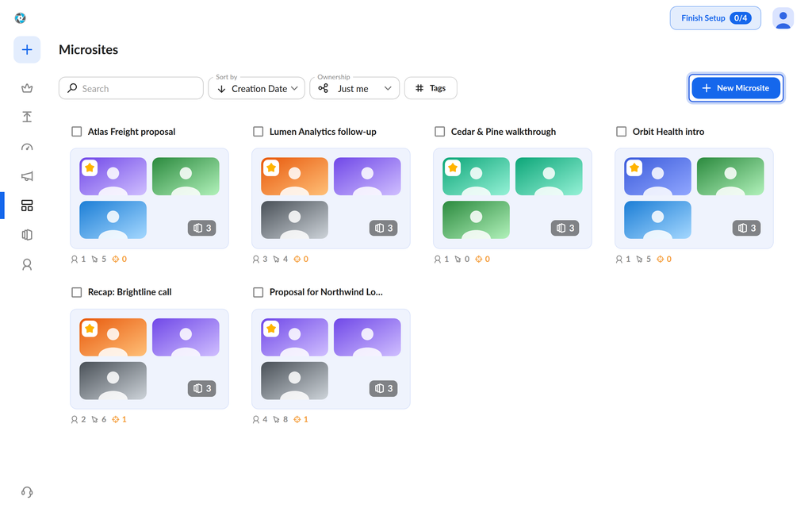Open the orange thumbnail in Recap: Brightline card

[x=113, y=337]
